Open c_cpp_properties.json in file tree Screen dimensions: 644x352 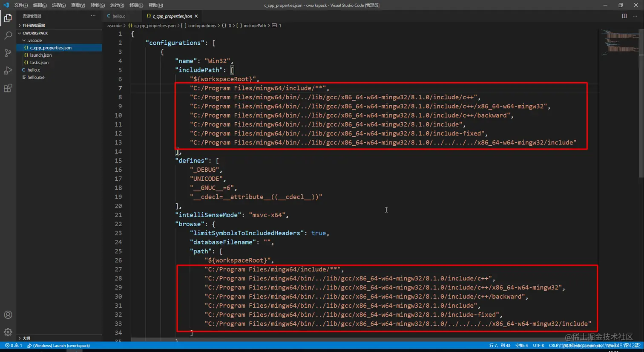59,48
